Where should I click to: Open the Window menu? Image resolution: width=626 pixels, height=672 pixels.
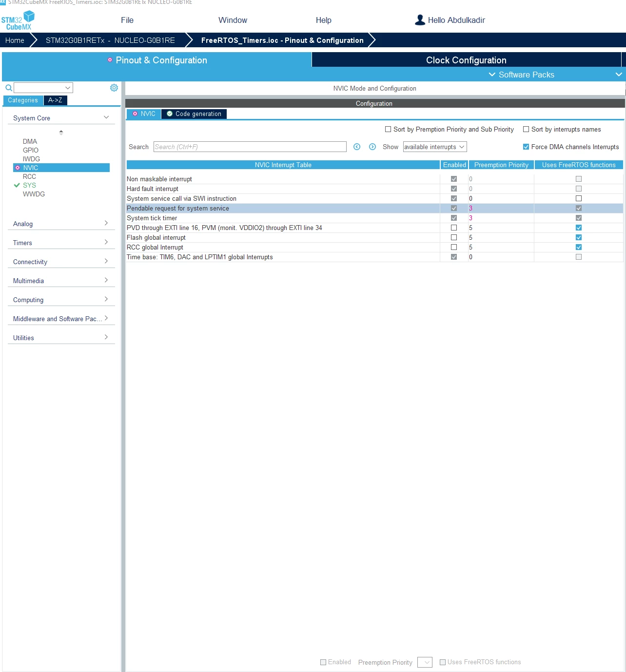pos(233,20)
